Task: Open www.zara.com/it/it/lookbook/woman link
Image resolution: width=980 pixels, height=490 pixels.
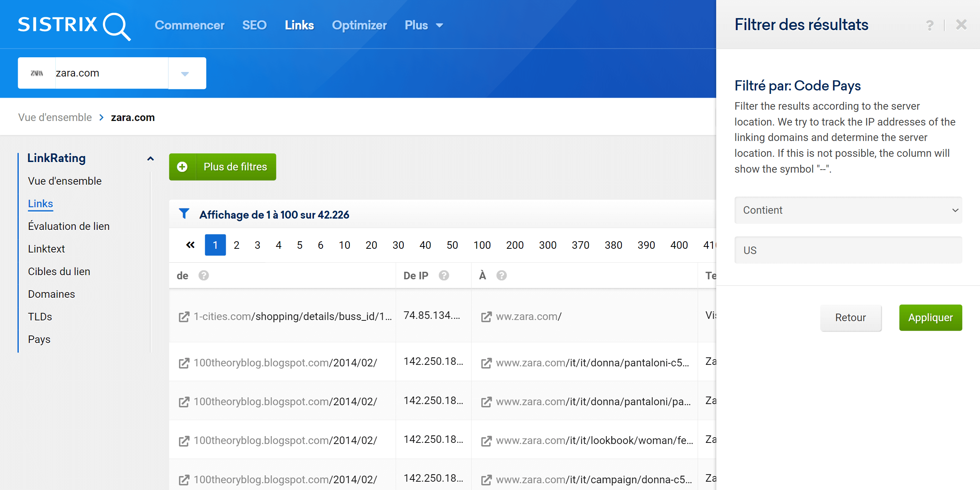Action: 594,441
